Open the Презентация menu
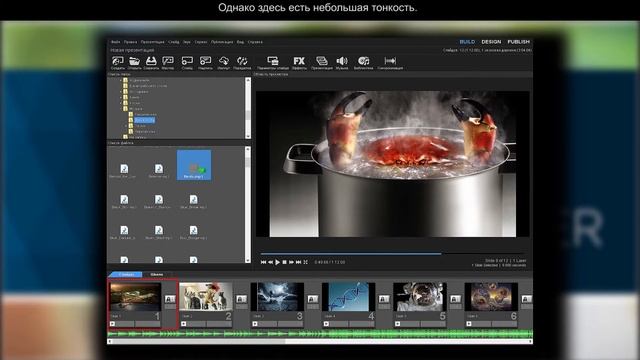 tap(153, 42)
